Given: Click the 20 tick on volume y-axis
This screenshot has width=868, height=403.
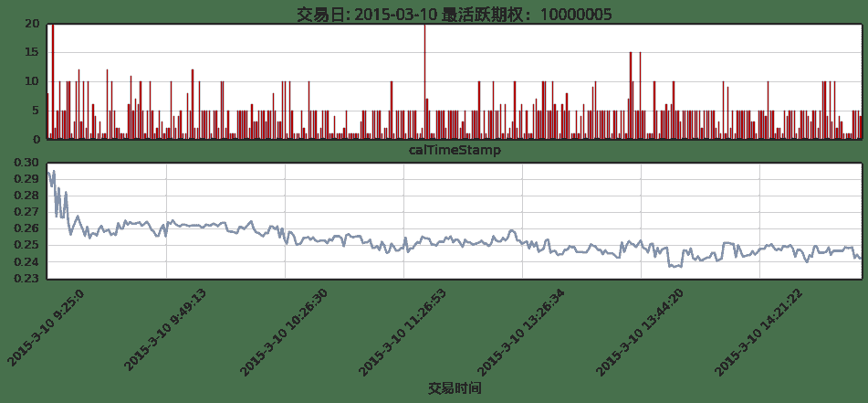Looking at the screenshot, I should point(32,24).
